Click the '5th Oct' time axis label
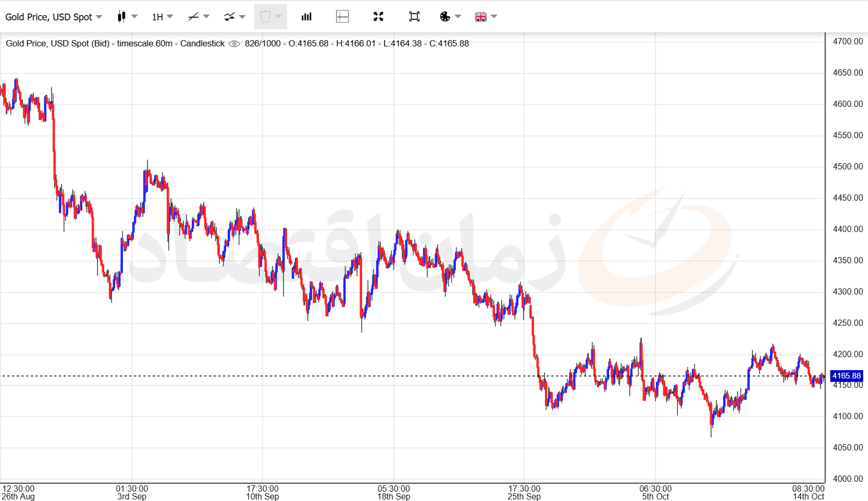868x501 pixels. [x=655, y=496]
